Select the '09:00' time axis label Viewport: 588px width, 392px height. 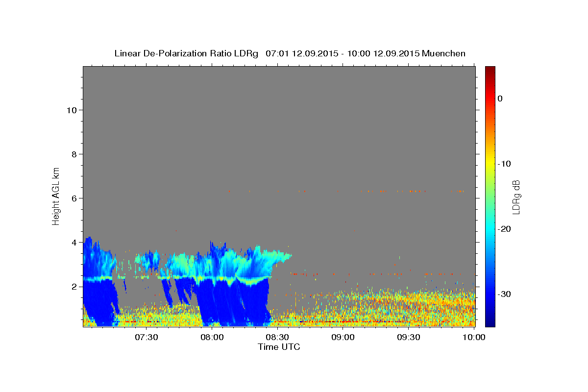343,337
